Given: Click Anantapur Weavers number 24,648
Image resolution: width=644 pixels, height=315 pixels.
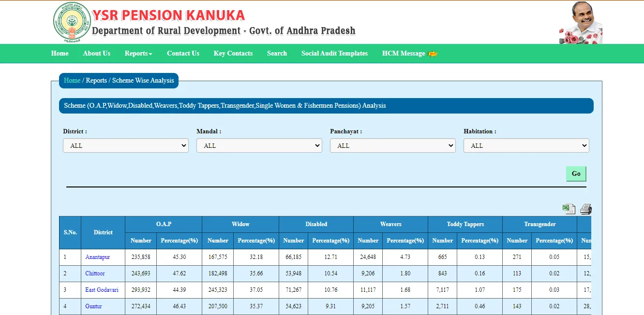Looking at the screenshot, I should [x=368, y=257].
